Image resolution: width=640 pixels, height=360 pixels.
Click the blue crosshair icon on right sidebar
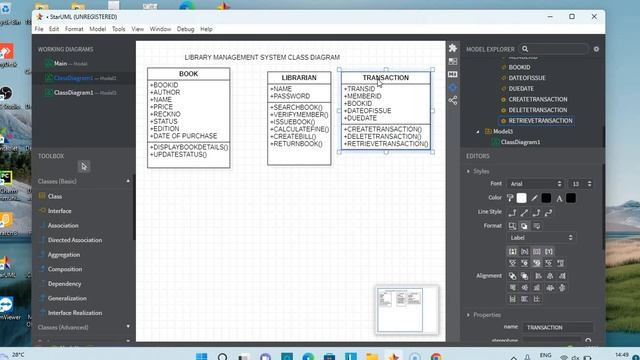point(453,87)
